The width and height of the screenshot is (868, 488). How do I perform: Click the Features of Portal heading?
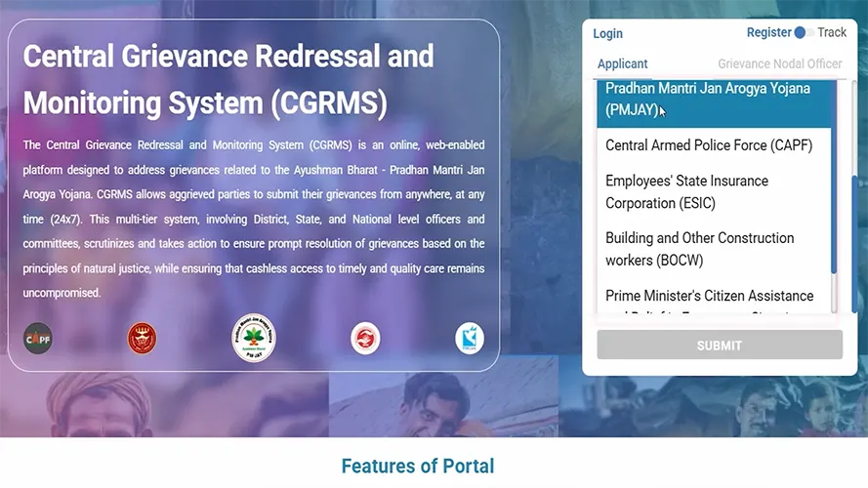[x=418, y=467]
